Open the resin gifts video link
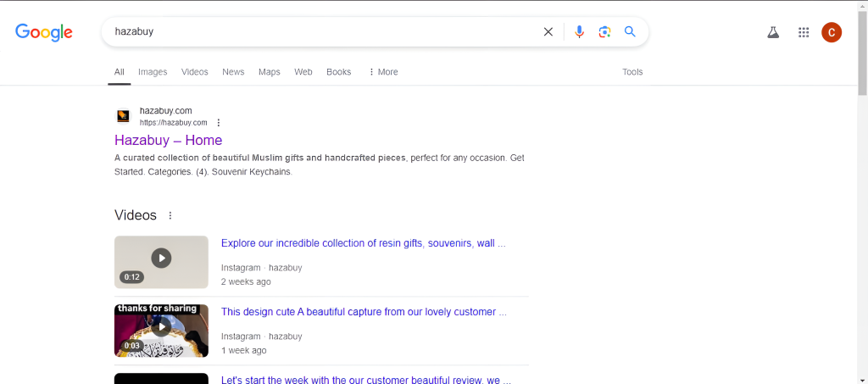 point(363,243)
